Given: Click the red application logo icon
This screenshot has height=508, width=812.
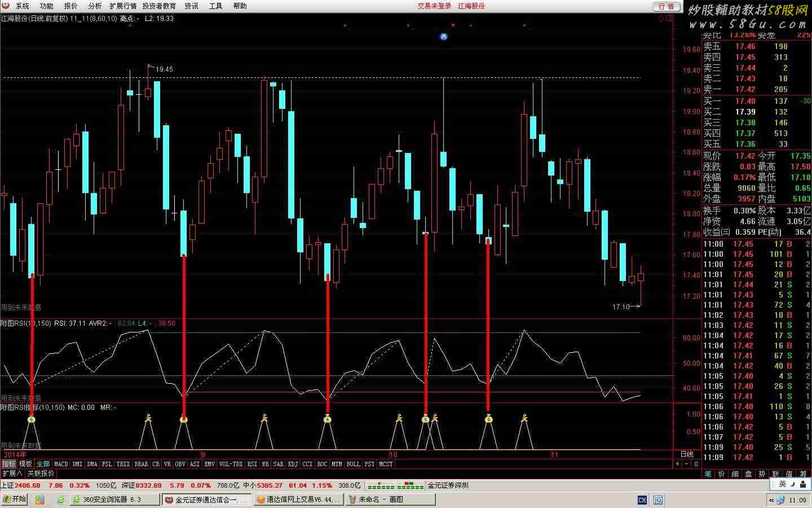Looking at the screenshot, I should pyautogui.click(x=5, y=6).
